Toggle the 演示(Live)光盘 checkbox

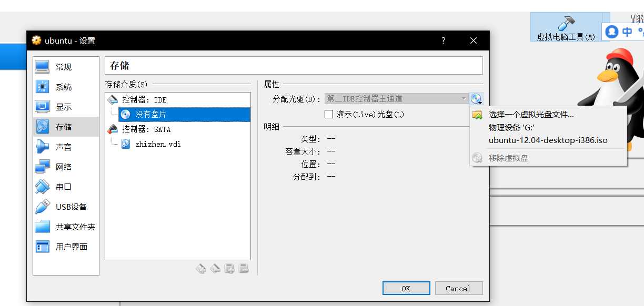(x=329, y=114)
